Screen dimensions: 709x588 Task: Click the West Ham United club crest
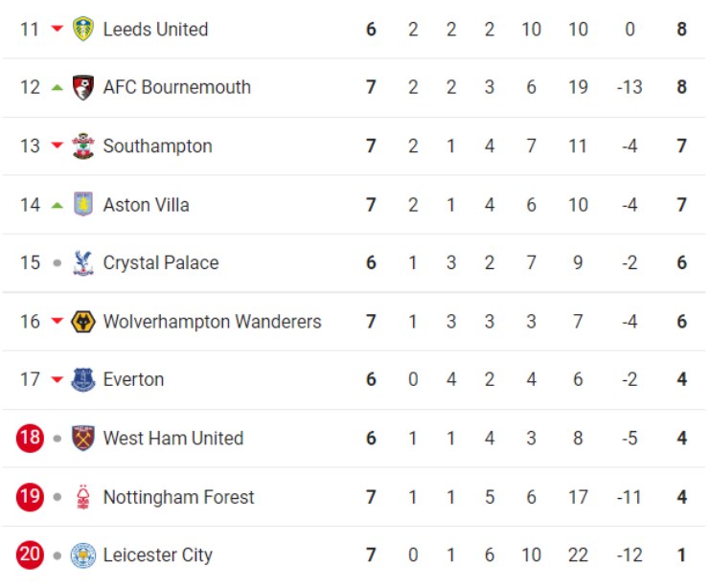click(x=83, y=439)
